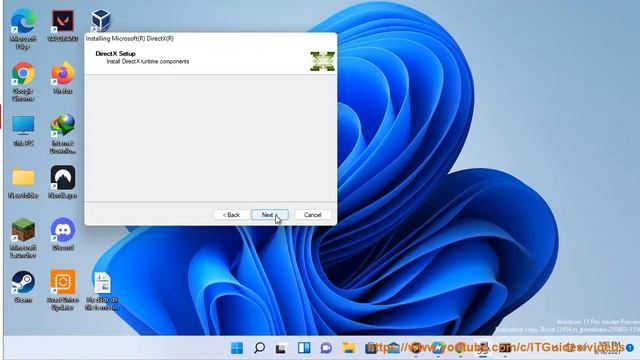This screenshot has height=360, width=640.
Task: Select the Internet Download Manager shortcut
Action: [x=63, y=134]
